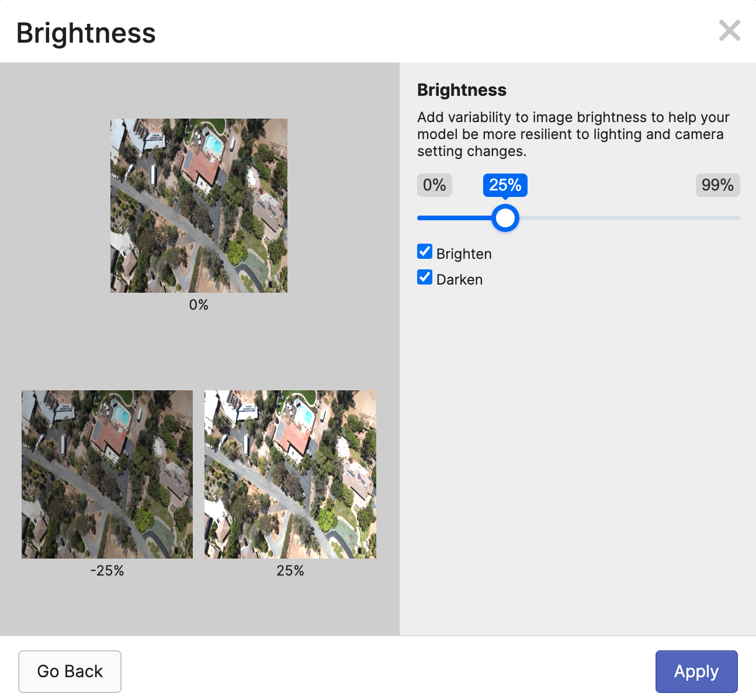Click the 99% maximum slider label

(x=717, y=185)
